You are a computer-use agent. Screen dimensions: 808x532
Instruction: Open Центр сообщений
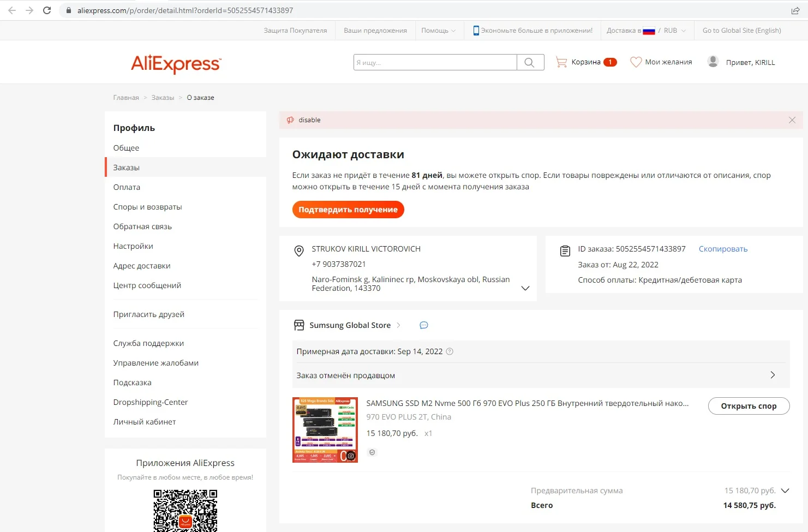point(147,285)
